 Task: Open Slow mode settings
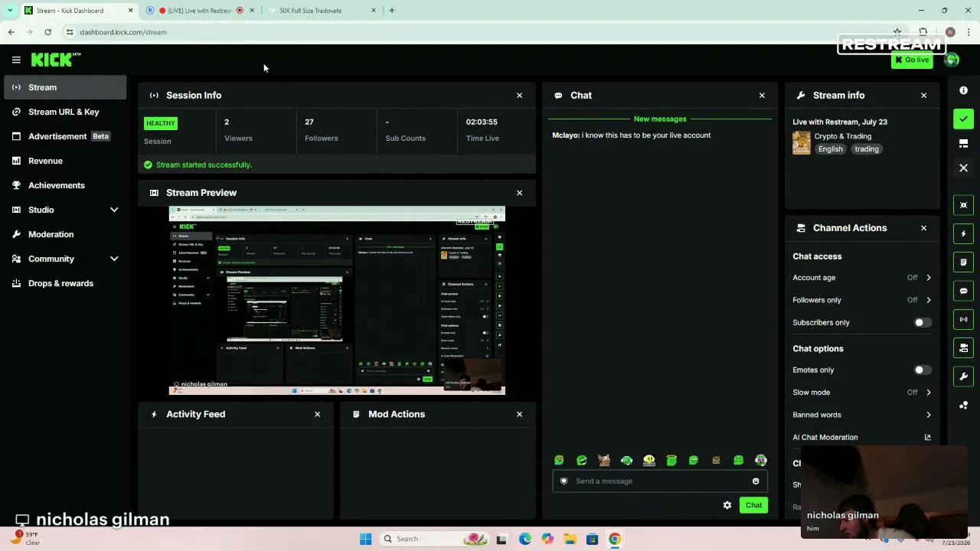click(x=862, y=393)
